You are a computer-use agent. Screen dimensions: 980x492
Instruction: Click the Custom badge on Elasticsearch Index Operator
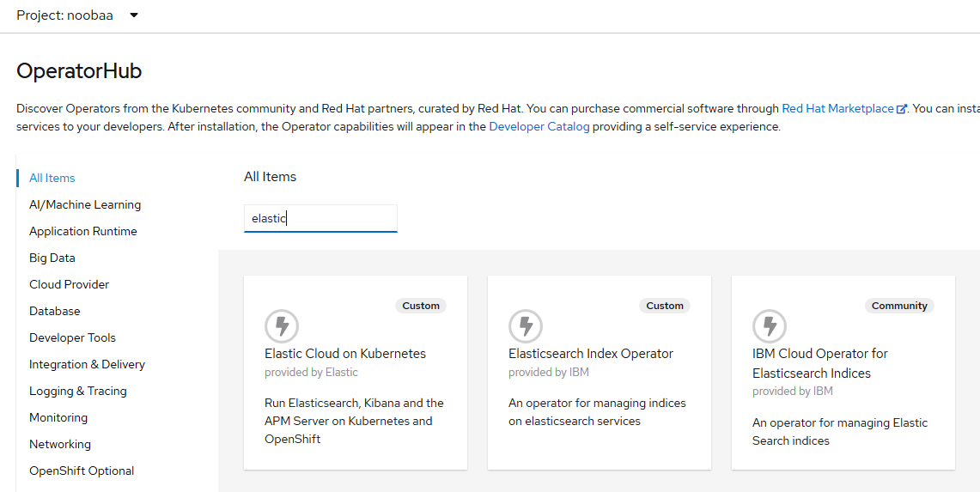click(665, 306)
